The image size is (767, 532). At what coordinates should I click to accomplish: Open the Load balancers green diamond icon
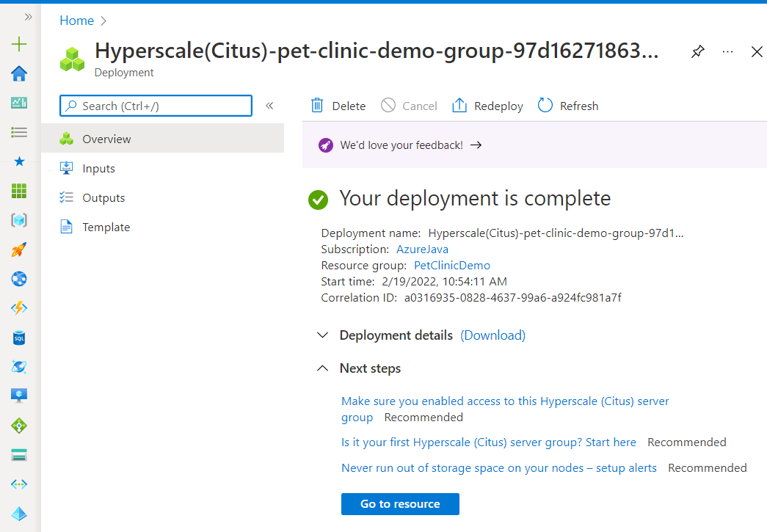coord(19,426)
